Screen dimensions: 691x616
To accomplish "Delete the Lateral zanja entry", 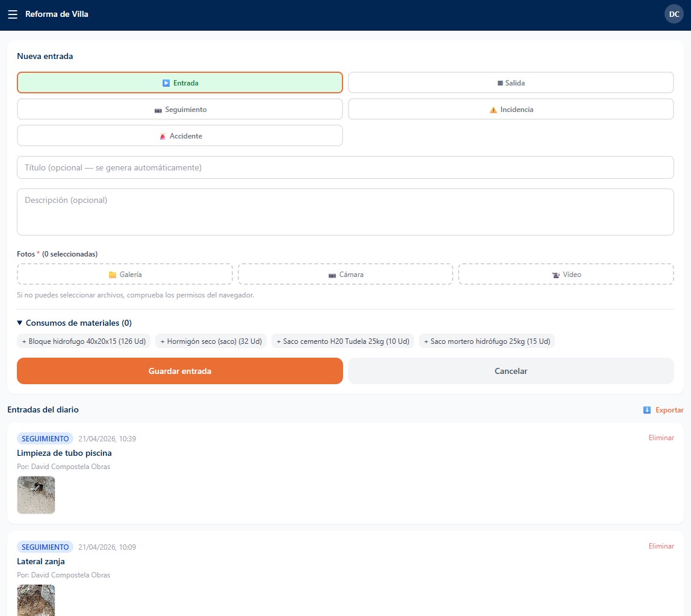I will [x=661, y=546].
